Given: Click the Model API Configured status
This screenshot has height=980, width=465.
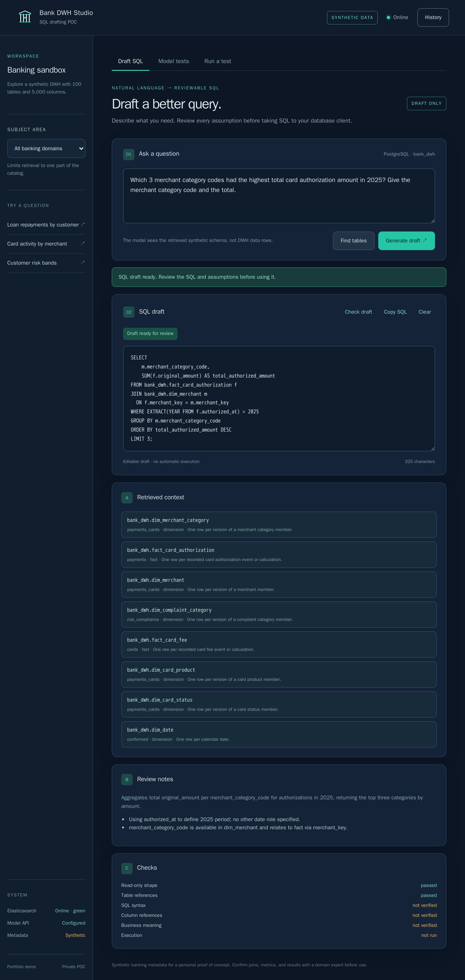Looking at the screenshot, I should 73,923.
